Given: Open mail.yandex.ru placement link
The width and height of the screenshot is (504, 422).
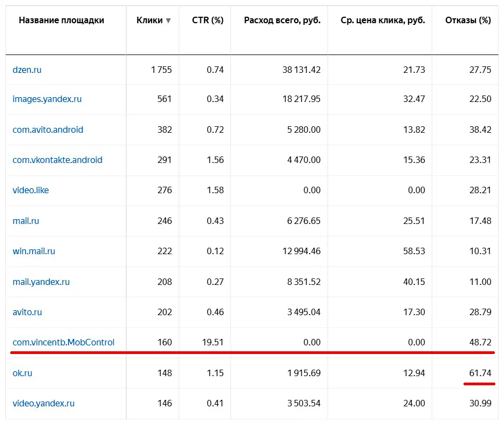Looking at the screenshot, I should 41,282.
